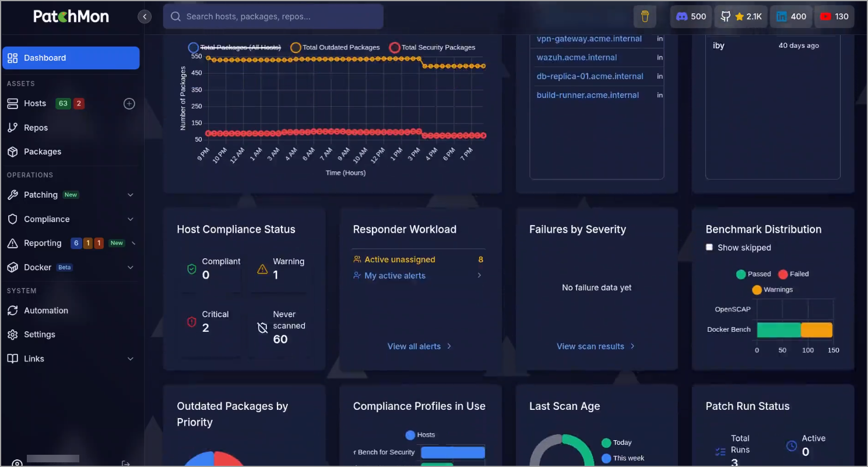Expand the Docker menu chevron
The width and height of the screenshot is (868, 467).
[131, 267]
